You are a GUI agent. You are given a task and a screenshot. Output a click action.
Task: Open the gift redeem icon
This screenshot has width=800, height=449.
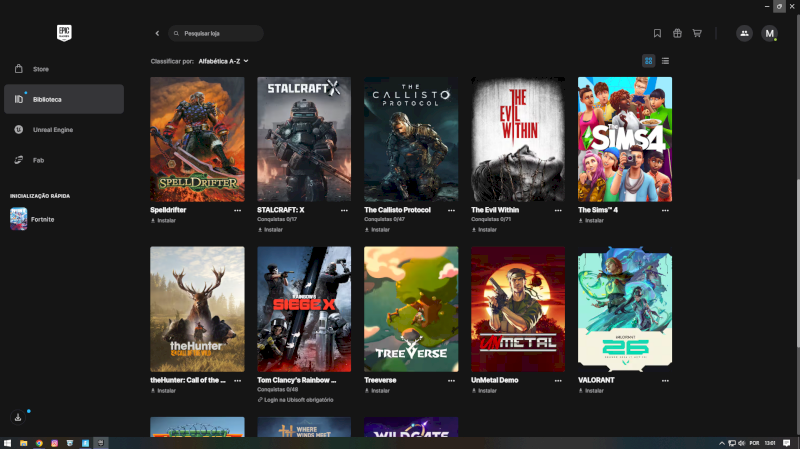[x=677, y=33]
